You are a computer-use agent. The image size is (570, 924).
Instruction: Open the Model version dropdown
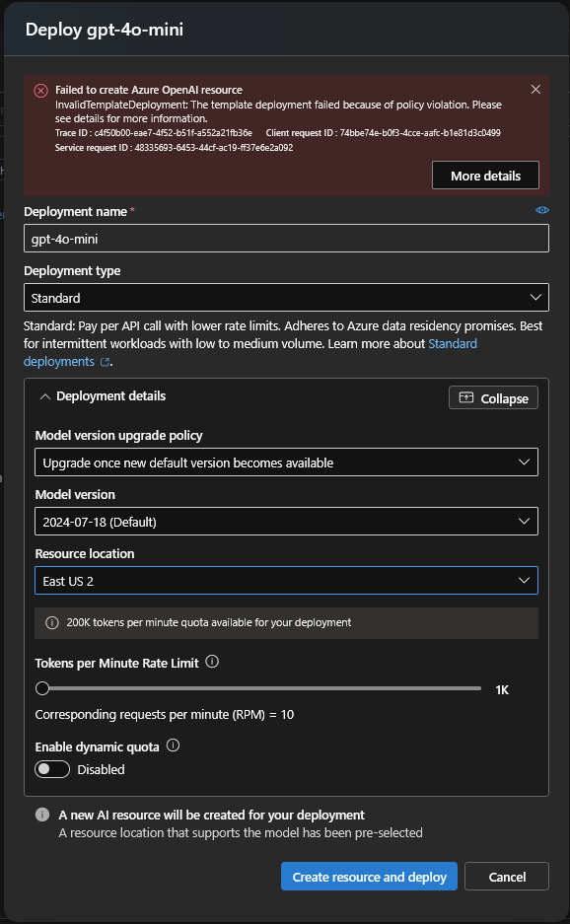click(286, 522)
